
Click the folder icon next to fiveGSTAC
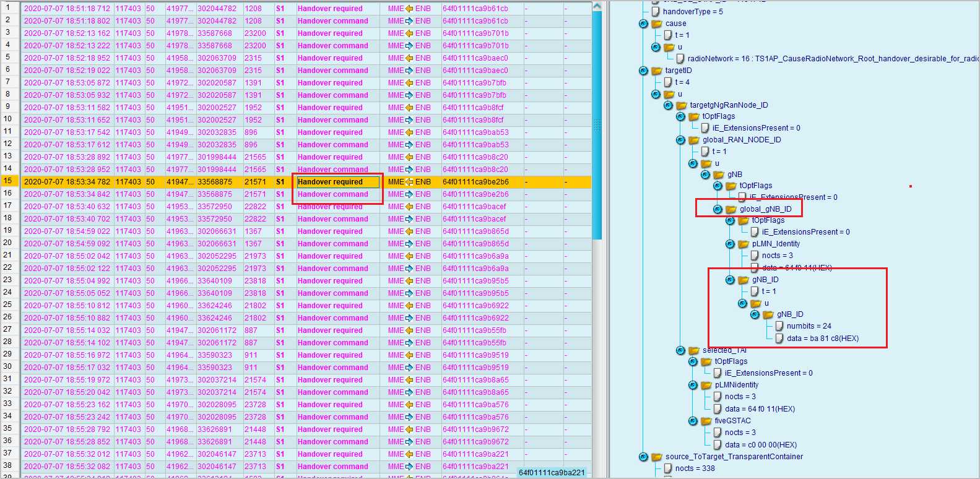[706, 421]
